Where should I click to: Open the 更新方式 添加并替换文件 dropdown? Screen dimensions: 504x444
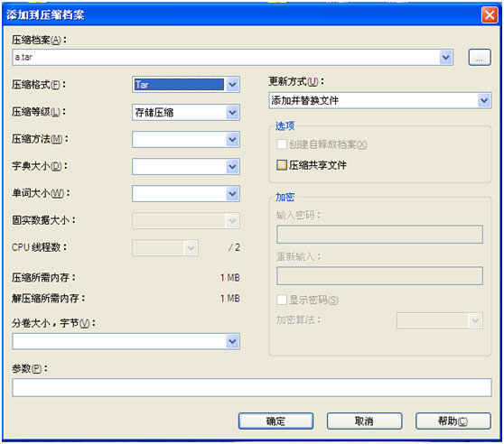pos(380,100)
